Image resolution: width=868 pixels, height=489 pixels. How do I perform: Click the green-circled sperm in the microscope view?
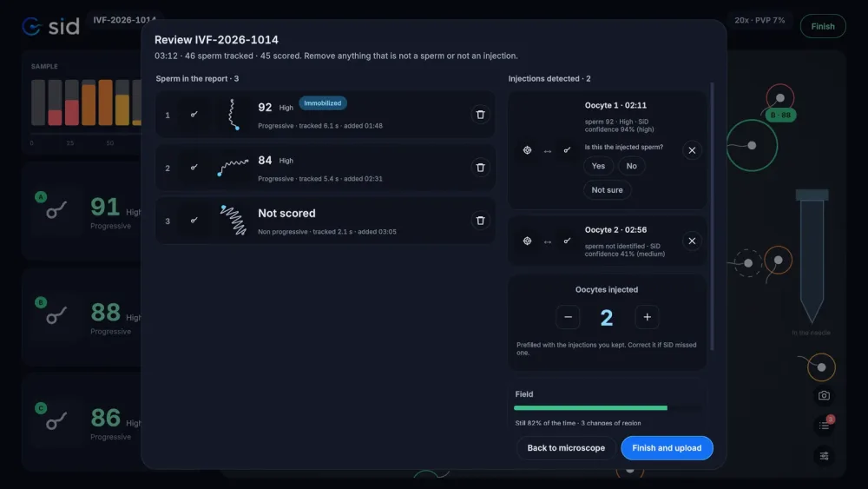pyautogui.click(x=752, y=145)
